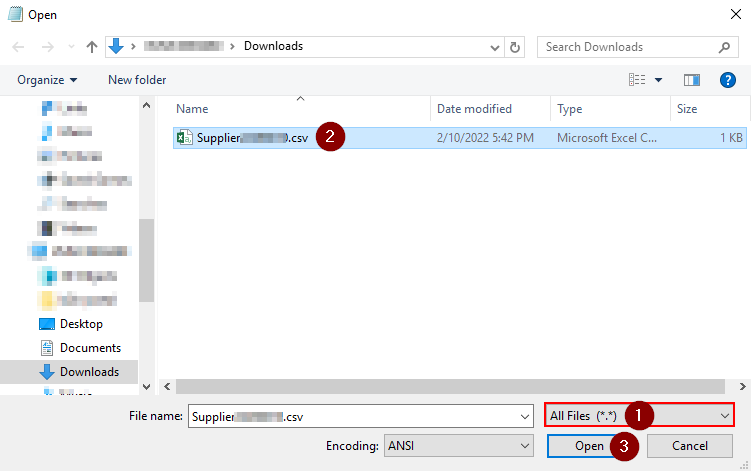Click the change view icon
Screen dimensions: 751x471
pyautogui.click(x=636, y=80)
